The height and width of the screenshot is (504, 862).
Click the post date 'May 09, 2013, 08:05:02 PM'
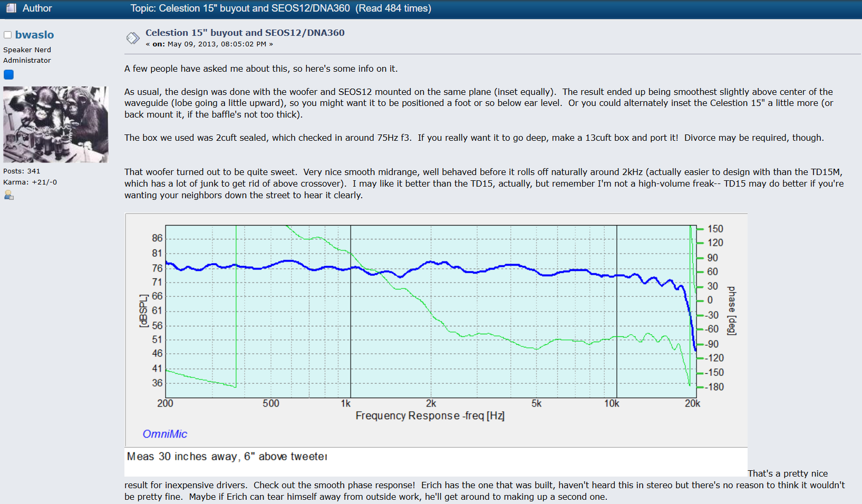point(217,44)
